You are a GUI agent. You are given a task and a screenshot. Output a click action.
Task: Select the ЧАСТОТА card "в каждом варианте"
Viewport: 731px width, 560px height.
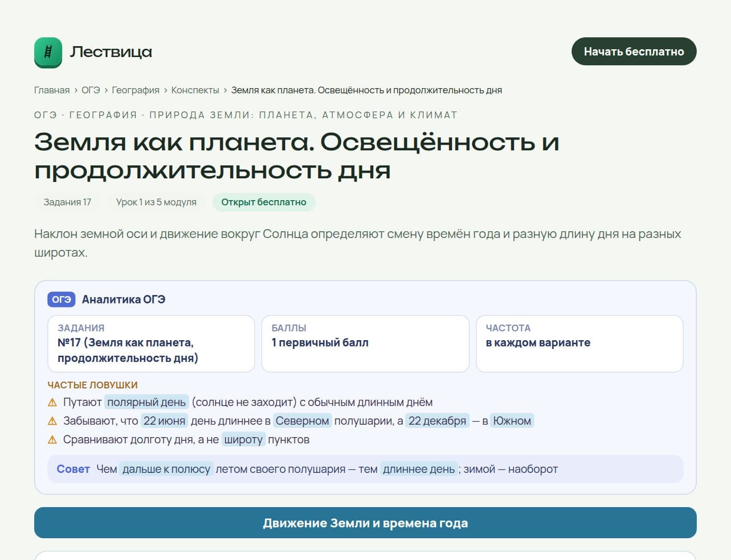coord(580,344)
